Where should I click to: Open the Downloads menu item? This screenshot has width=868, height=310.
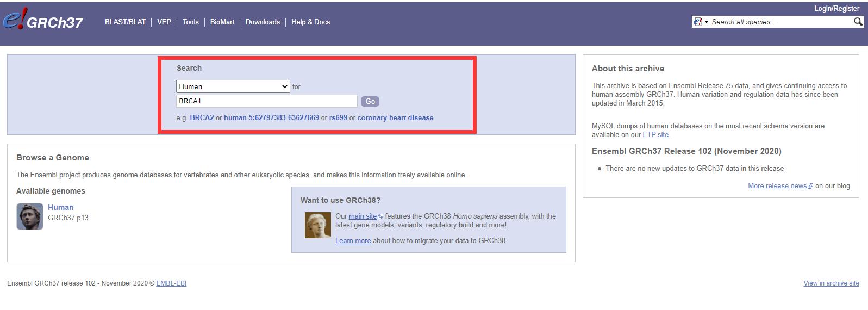263,22
